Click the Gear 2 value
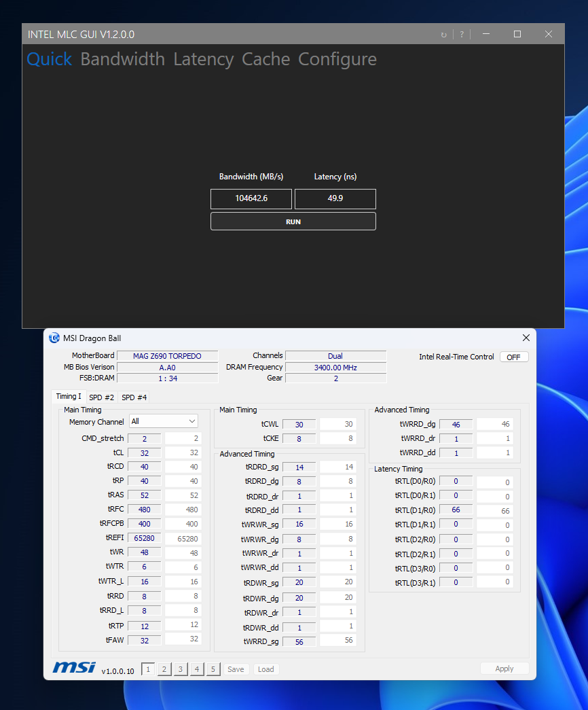 (336, 378)
